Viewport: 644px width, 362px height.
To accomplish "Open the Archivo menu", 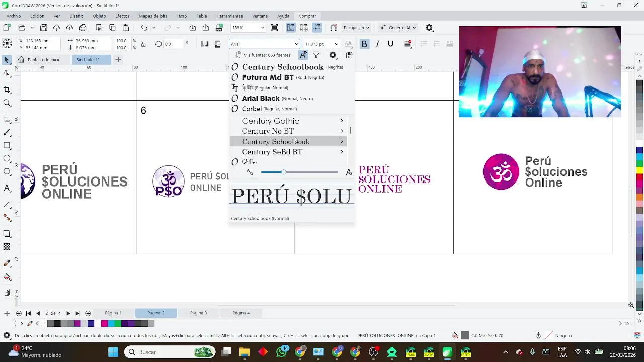I will pyautogui.click(x=14, y=16).
